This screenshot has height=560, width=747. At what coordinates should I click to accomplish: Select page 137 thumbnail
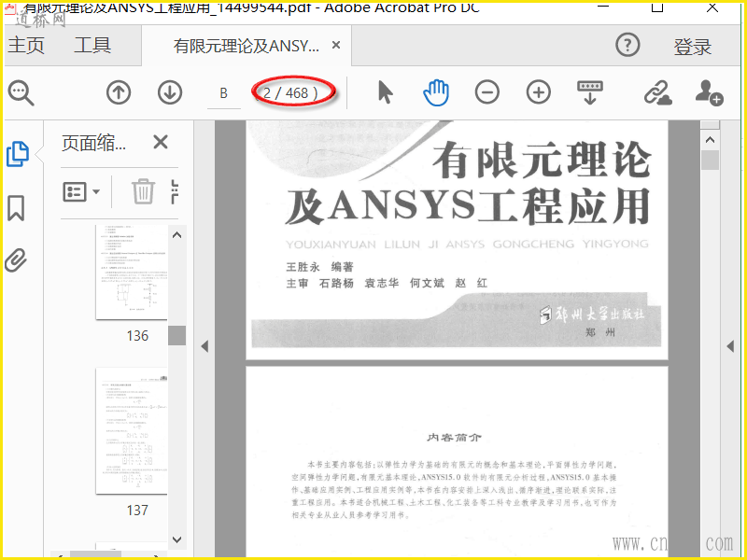[x=132, y=431]
